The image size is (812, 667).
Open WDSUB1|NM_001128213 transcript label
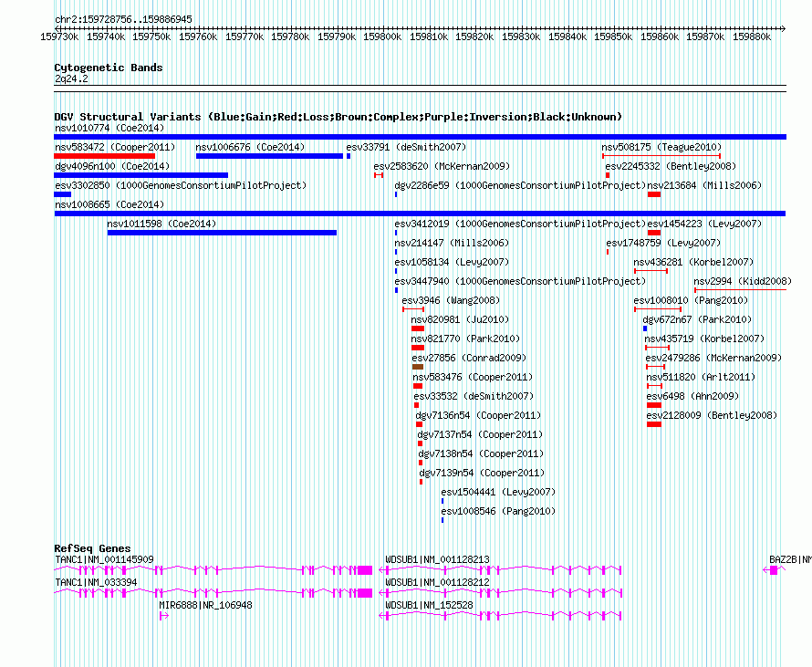point(438,560)
